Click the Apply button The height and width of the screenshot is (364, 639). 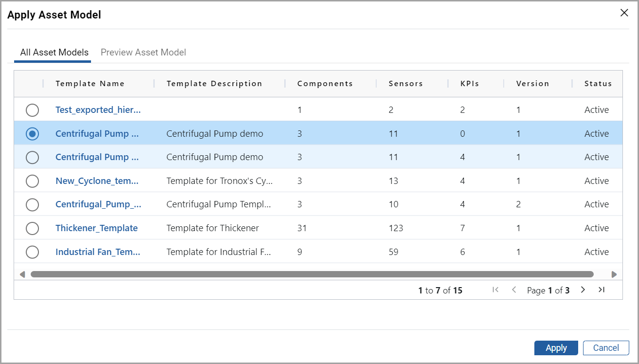point(556,348)
